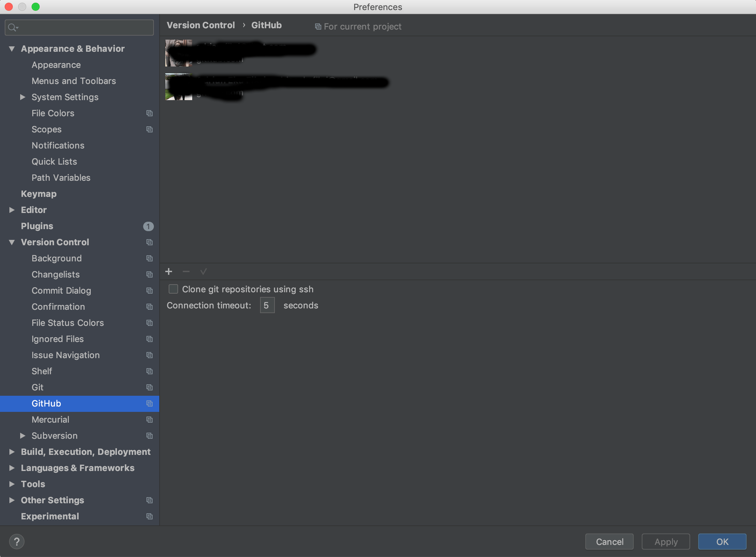Click the Cancel button

click(609, 542)
